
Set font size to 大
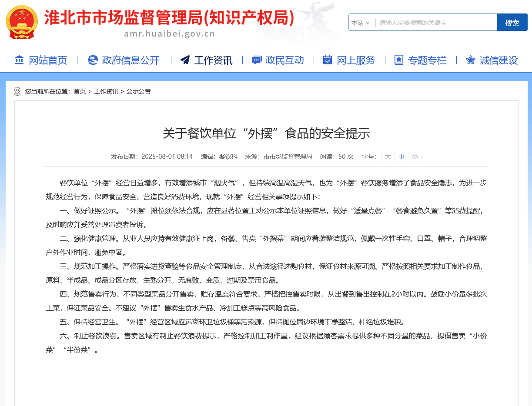[388, 156]
